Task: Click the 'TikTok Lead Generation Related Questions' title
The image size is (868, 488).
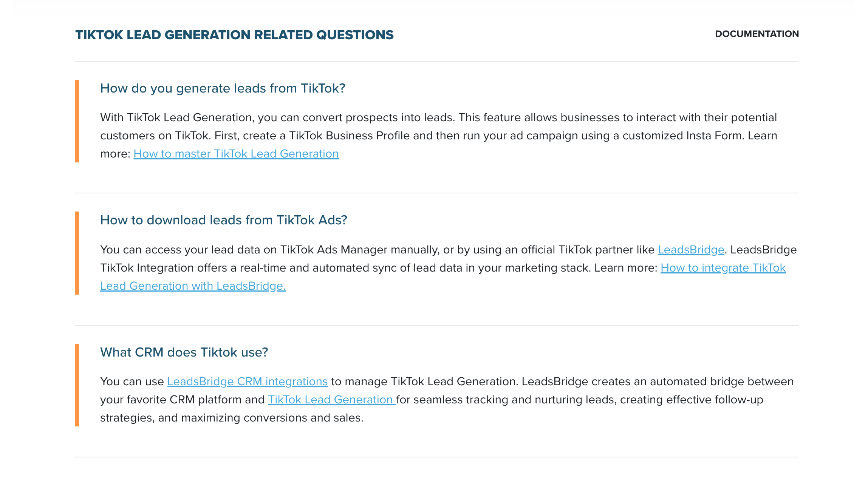Action: [234, 35]
